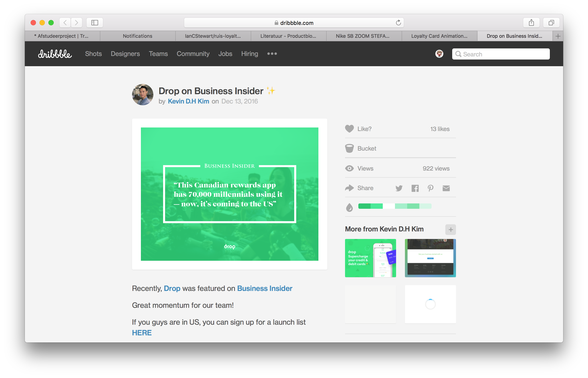
Task: Click the HERE launch list link
Action: tap(142, 333)
